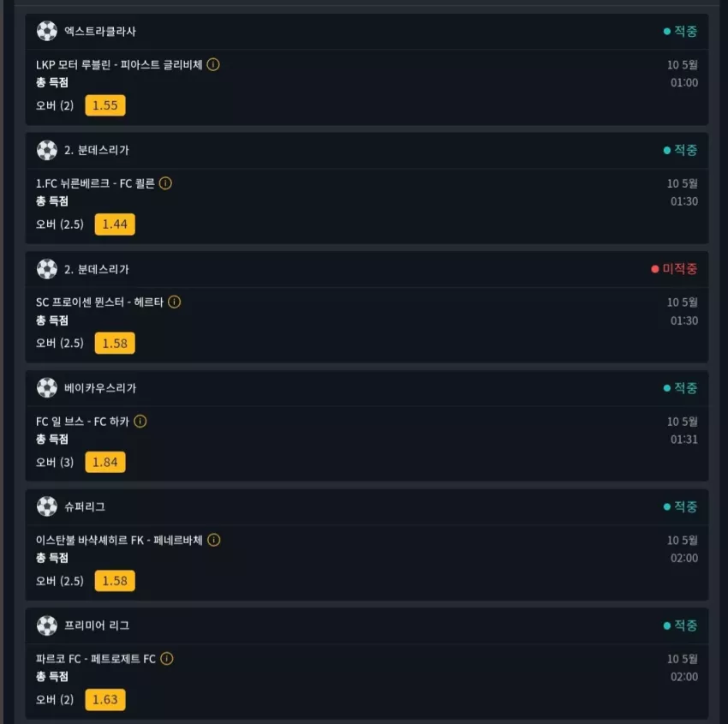Click the soccer ball icon beside 엑스트라클라사
The image size is (728, 724).
click(x=47, y=31)
